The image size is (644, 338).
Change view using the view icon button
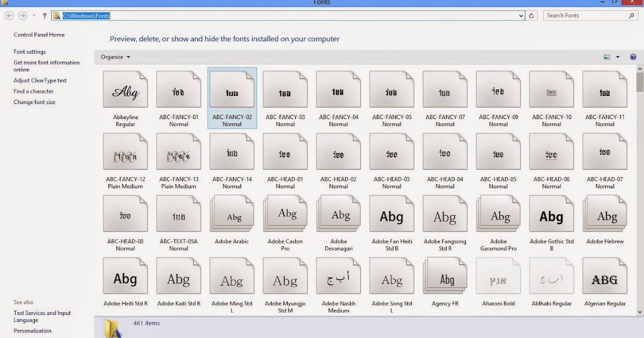coord(607,57)
